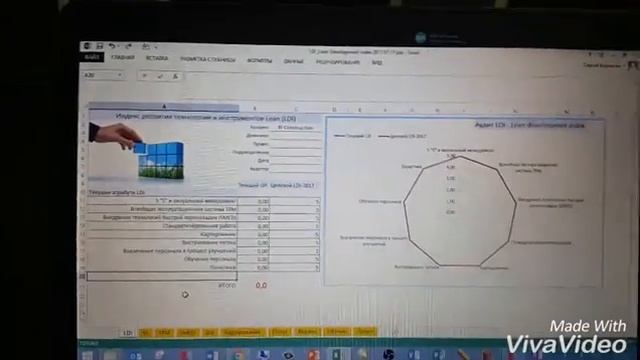640x360 pixels.
Task: Open the ФОРМУЛЫ ribbon tab
Action: pyautogui.click(x=259, y=61)
